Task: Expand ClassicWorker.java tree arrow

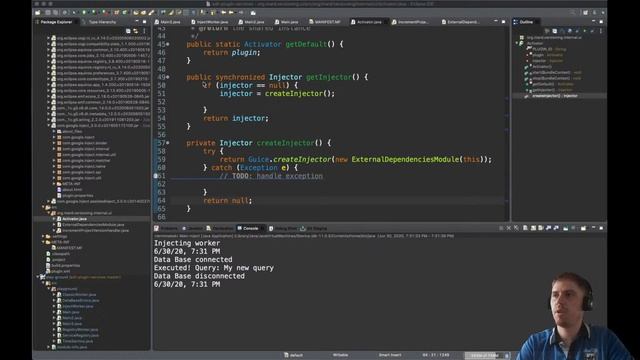Action: coord(54,295)
